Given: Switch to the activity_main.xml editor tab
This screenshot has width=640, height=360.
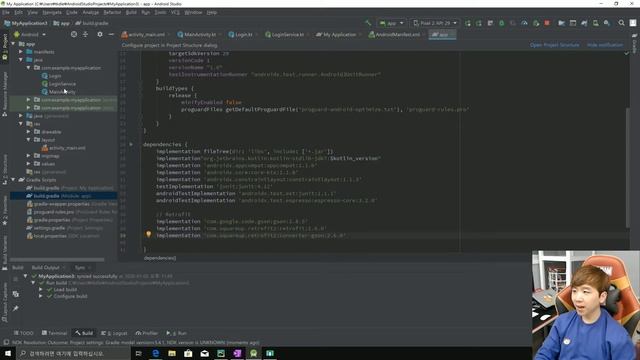Looking at the screenshot, I should pos(144,35).
